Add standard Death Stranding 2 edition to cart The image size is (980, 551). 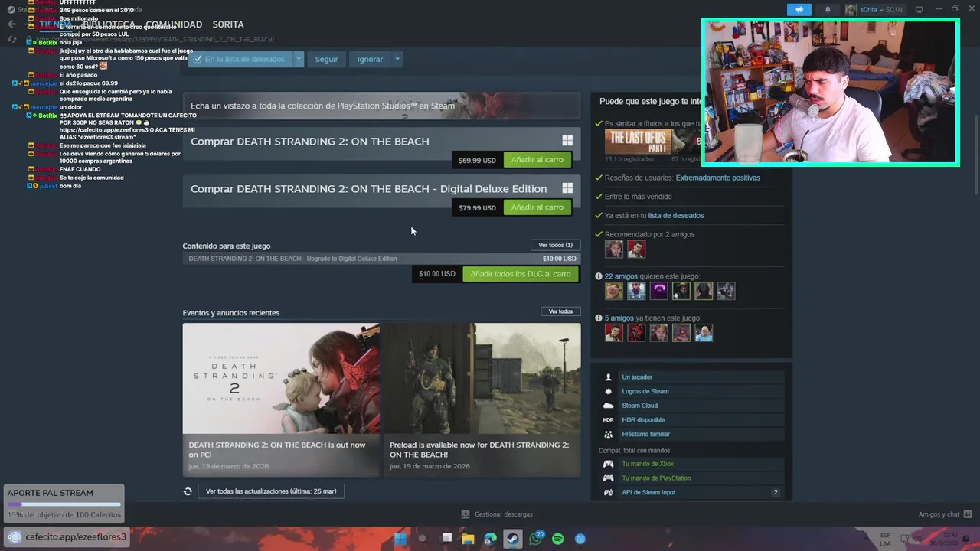[537, 160]
